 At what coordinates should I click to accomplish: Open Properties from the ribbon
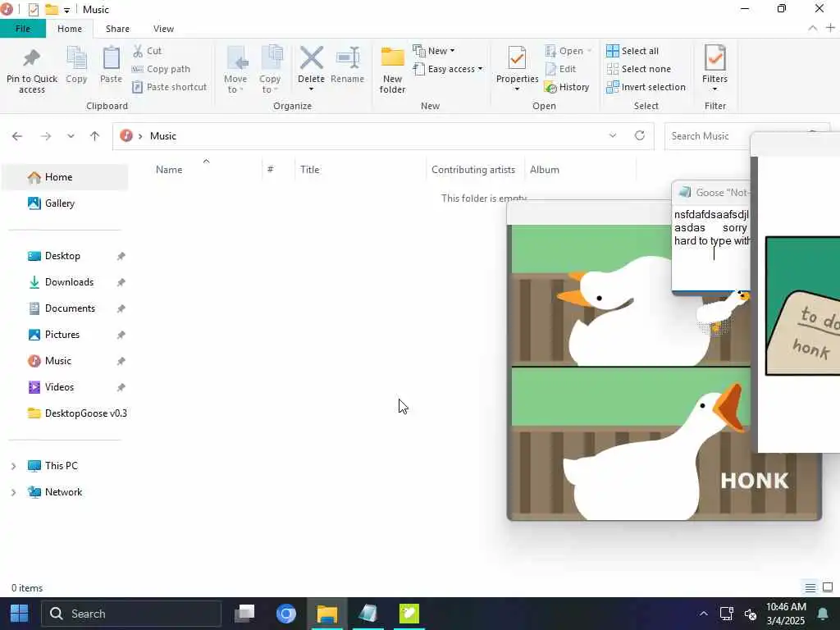tap(517, 69)
